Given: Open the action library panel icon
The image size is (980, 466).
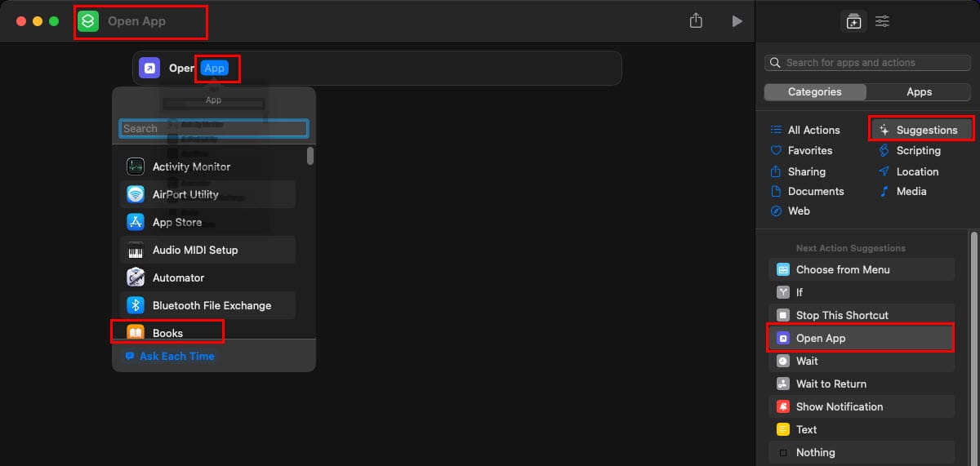Looking at the screenshot, I should [853, 21].
